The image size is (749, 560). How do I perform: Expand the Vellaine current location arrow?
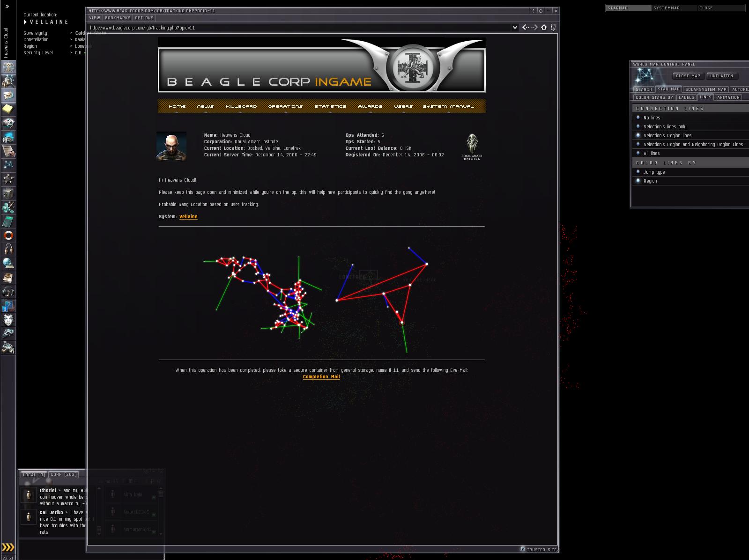point(25,22)
